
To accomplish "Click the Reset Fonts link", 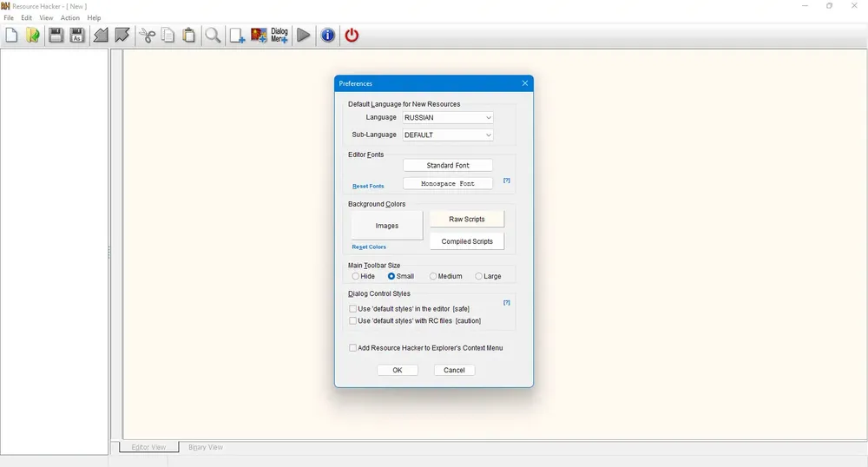I will click(368, 186).
